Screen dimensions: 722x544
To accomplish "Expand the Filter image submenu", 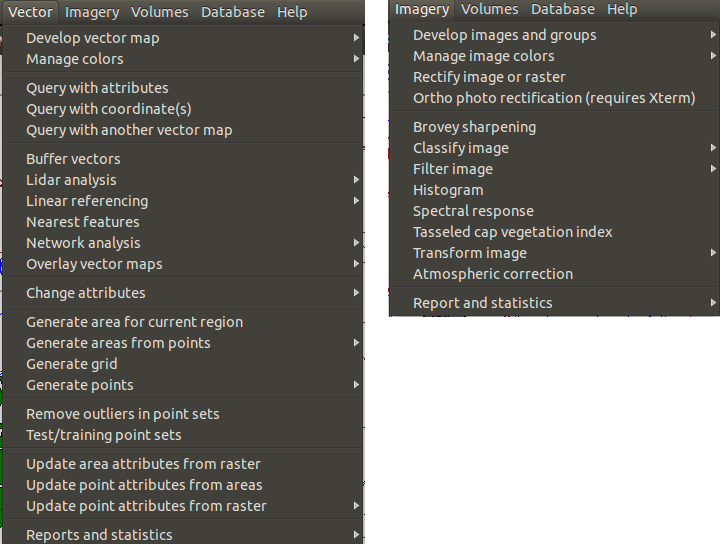I will click(x=554, y=169).
